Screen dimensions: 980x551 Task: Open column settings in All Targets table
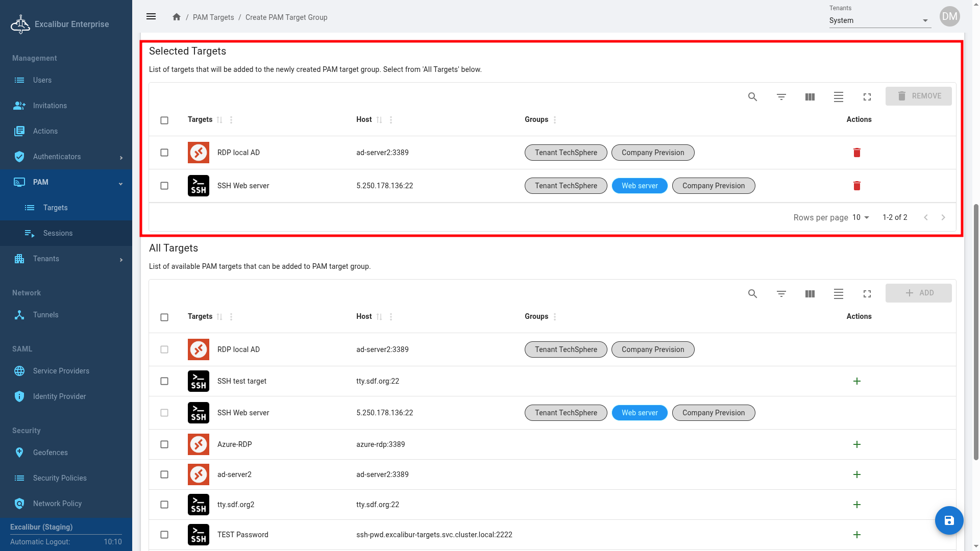[810, 294]
